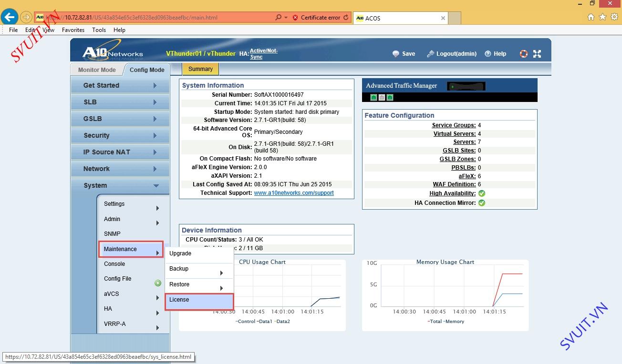
Task: Open browser Tools gear icon
Action: pos(614,17)
